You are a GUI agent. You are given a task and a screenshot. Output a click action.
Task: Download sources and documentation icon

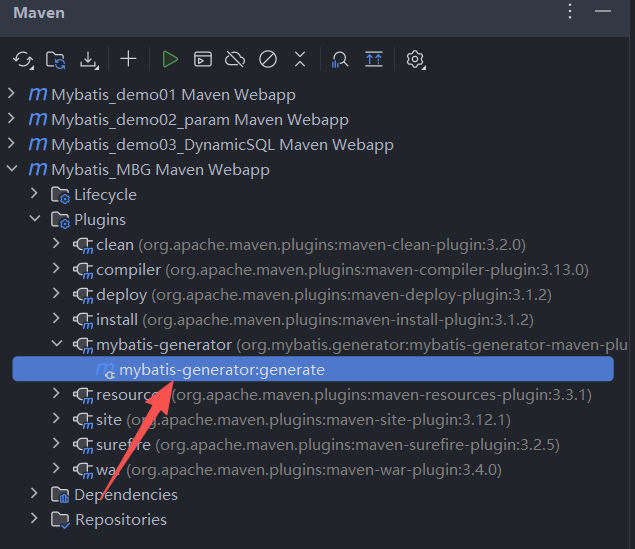point(89,60)
